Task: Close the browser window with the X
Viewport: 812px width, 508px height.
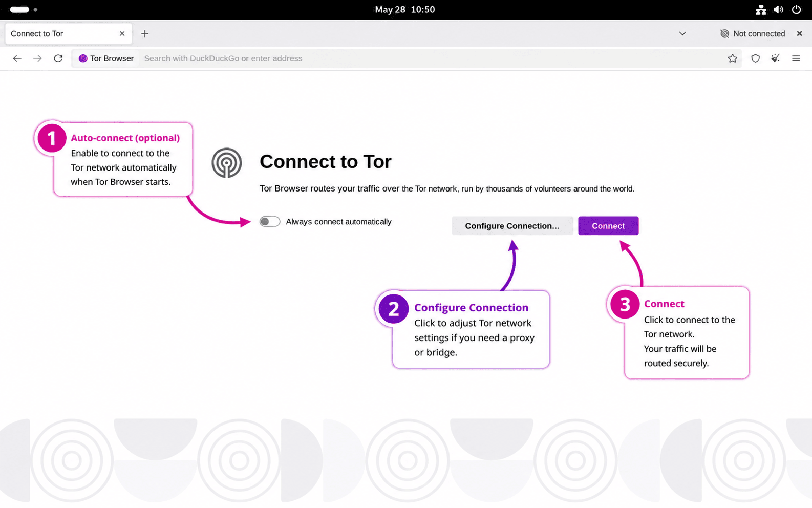Action: click(799, 33)
